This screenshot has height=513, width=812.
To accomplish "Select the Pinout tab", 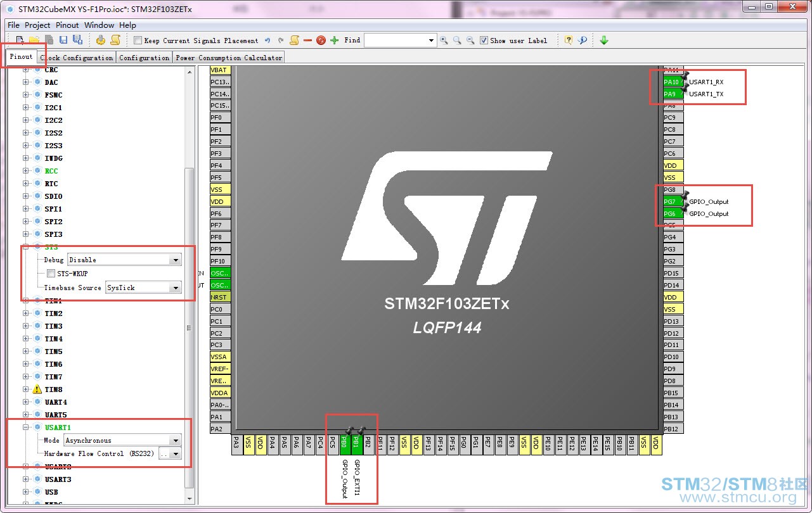I will click(x=21, y=57).
